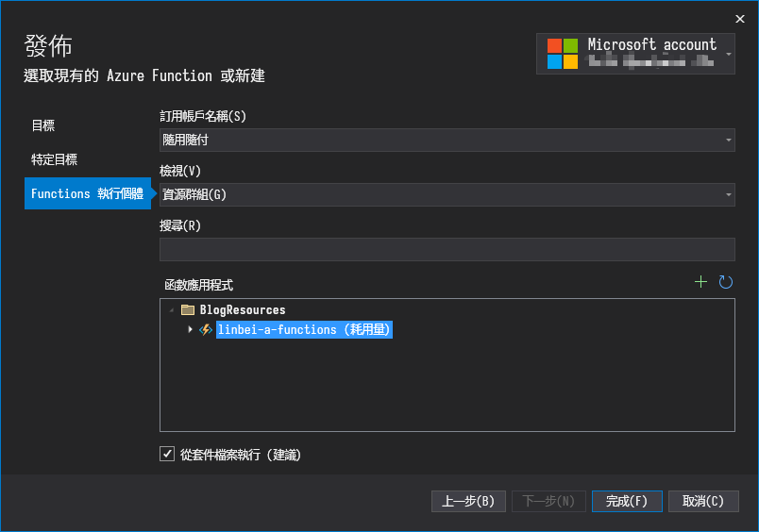Click the 完成(F) button

coord(627,501)
